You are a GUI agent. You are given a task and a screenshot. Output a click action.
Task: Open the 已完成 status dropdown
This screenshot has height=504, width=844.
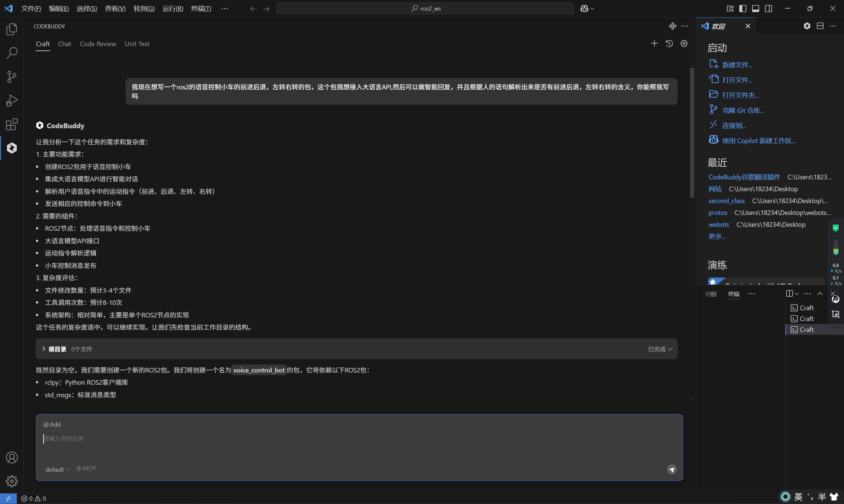point(660,349)
